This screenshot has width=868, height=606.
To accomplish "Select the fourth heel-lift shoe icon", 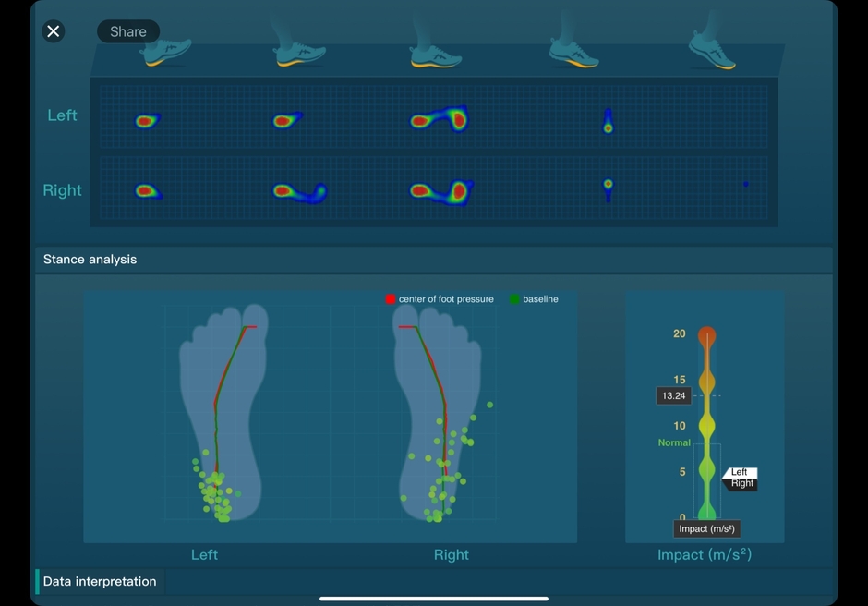I will [x=574, y=51].
